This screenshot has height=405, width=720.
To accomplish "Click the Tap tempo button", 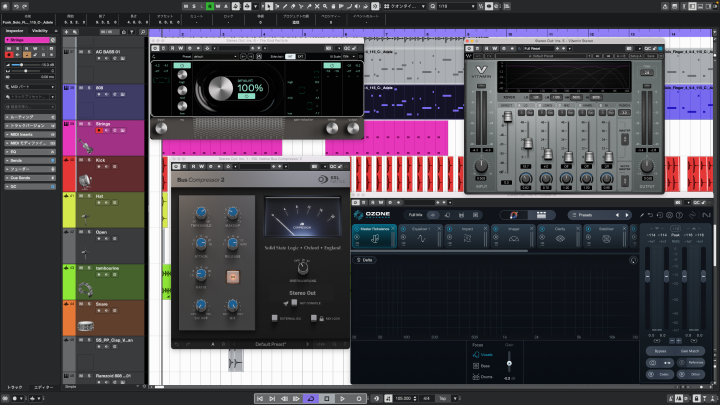I will tap(443, 399).
